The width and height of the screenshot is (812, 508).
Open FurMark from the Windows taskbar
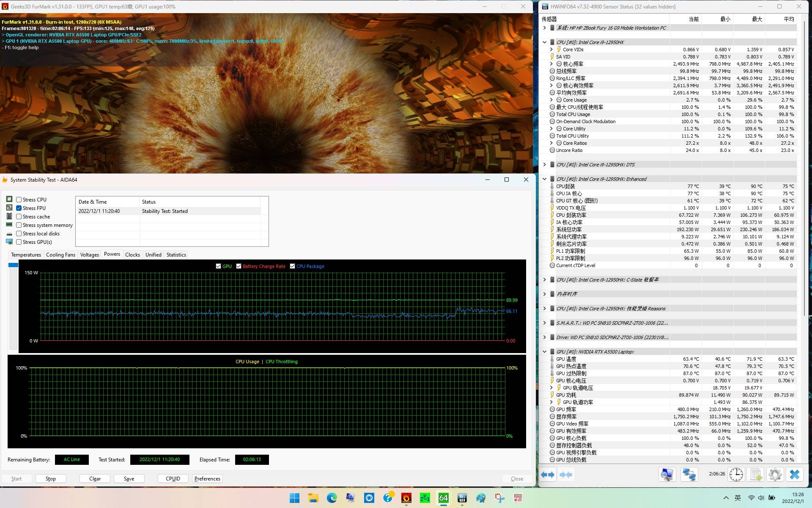point(406,498)
